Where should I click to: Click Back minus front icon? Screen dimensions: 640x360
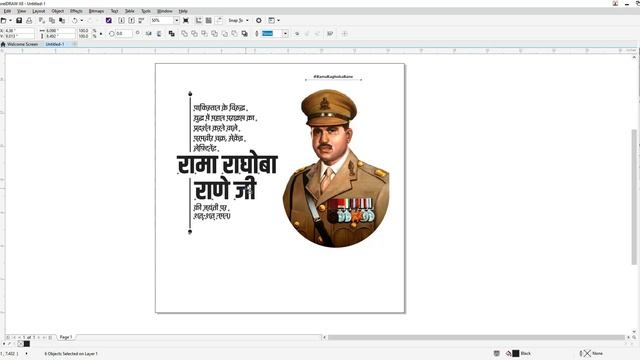click(234, 33)
